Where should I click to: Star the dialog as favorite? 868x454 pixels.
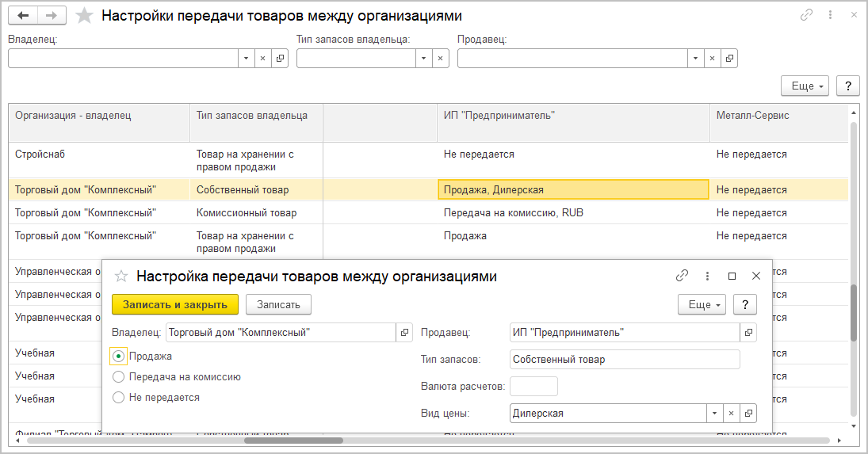pos(121,277)
